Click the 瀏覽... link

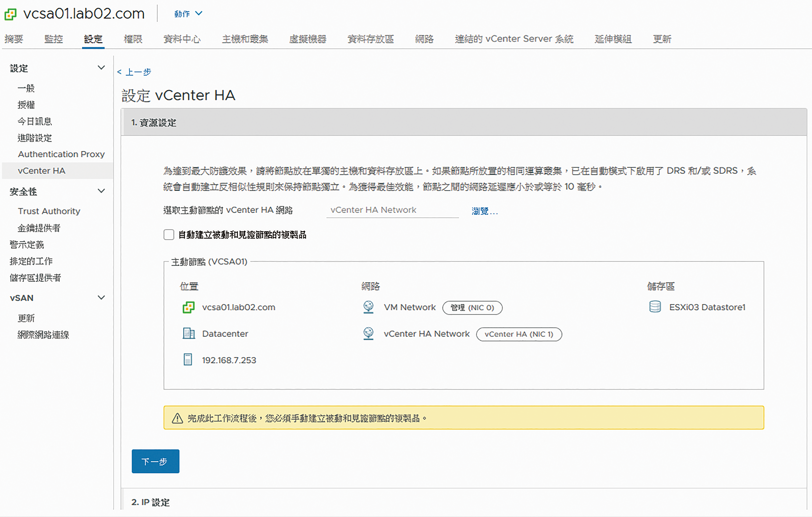click(485, 211)
